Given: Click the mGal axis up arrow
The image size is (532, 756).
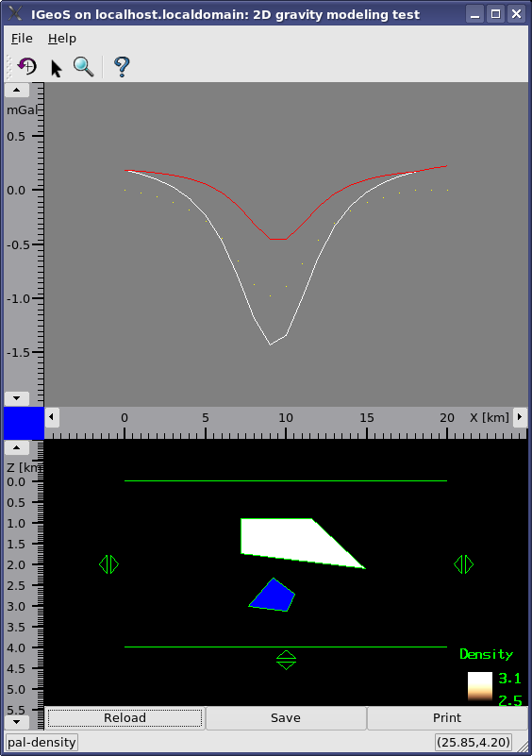Looking at the screenshot, I should click(17, 90).
